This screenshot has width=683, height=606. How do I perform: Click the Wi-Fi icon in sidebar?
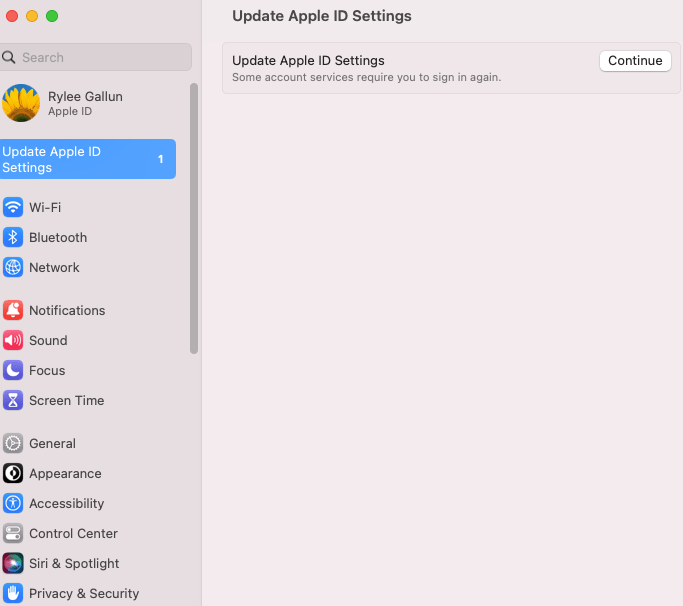13,207
